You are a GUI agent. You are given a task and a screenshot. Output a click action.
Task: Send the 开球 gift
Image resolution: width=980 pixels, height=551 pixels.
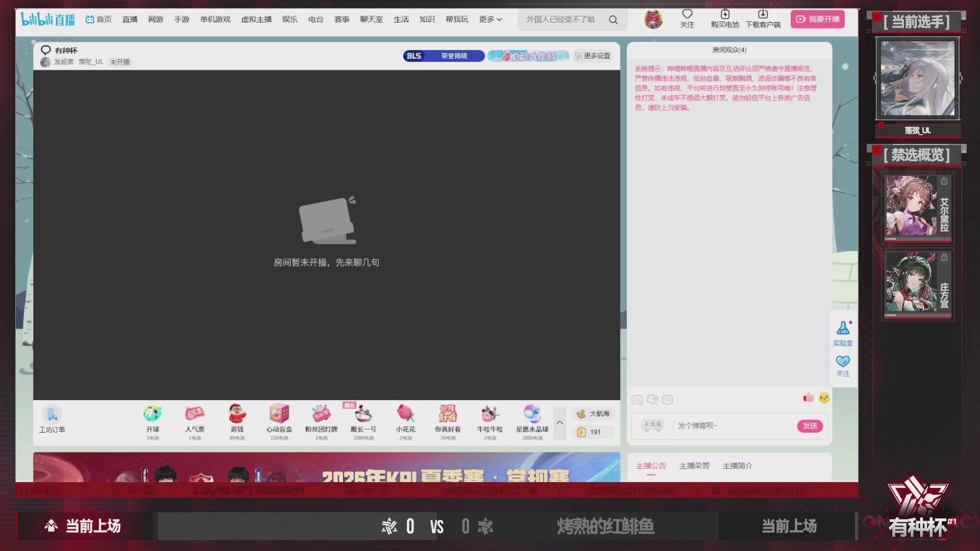(x=152, y=422)
